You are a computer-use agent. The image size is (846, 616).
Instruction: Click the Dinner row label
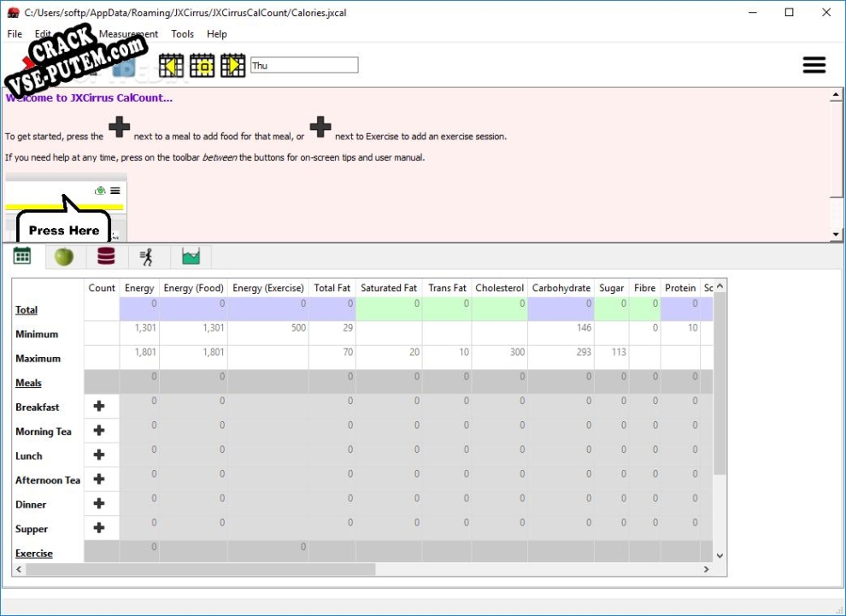tap(31, 504)
